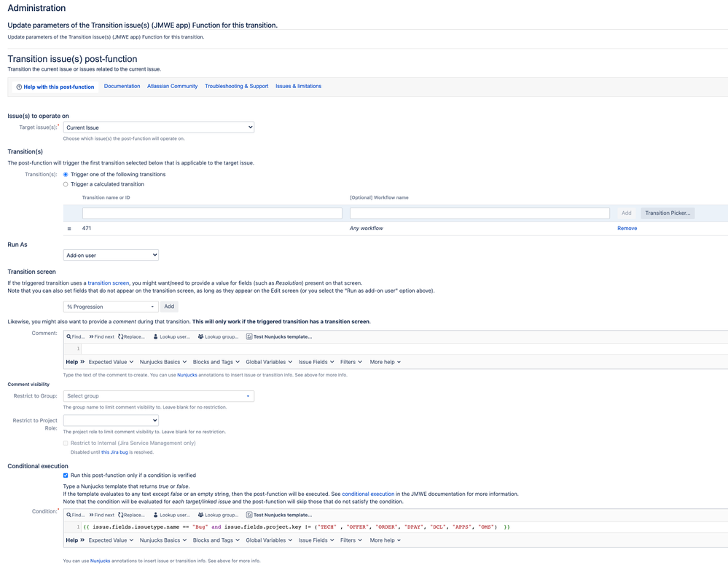The width and height of the screenshot is (728, 568).
Task: Open the Target issue(s) dropdown
Action: (159, 127)
